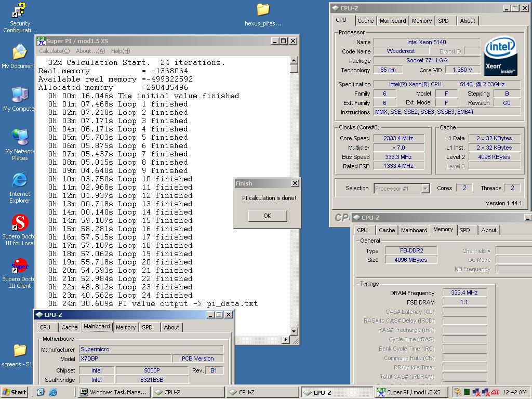Click the 'PI value output -> pi_data.txt' line
Viewport: 532px width, 399px height.
153,303
